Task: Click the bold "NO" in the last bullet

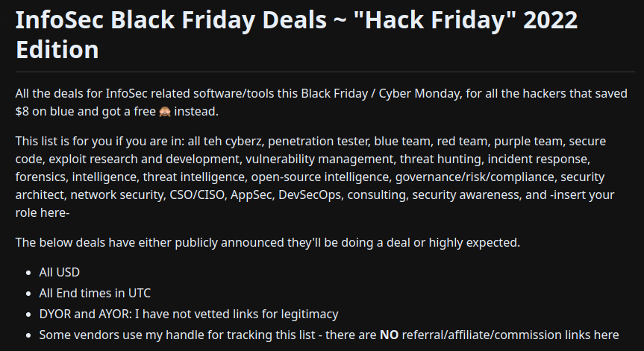Action: pyautogui.click(x=389, y=335)
